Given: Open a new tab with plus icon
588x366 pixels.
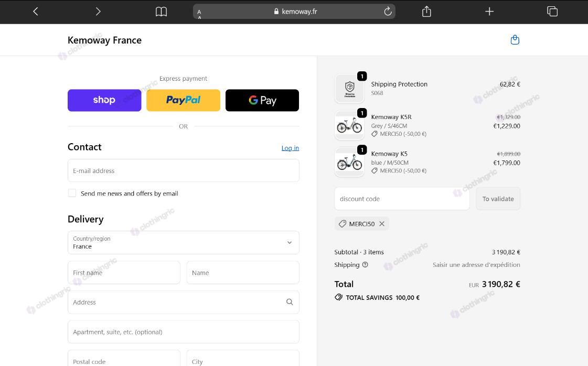Looking at the screenshot, I should 489,12.
